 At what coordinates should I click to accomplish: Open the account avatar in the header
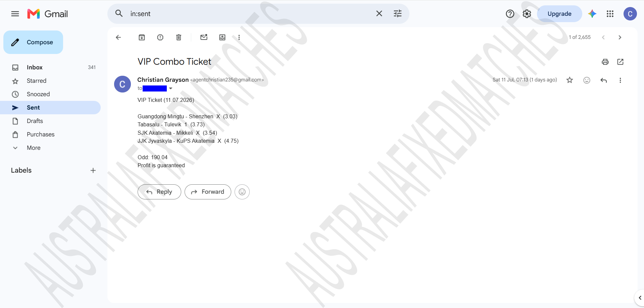[630, 14]
